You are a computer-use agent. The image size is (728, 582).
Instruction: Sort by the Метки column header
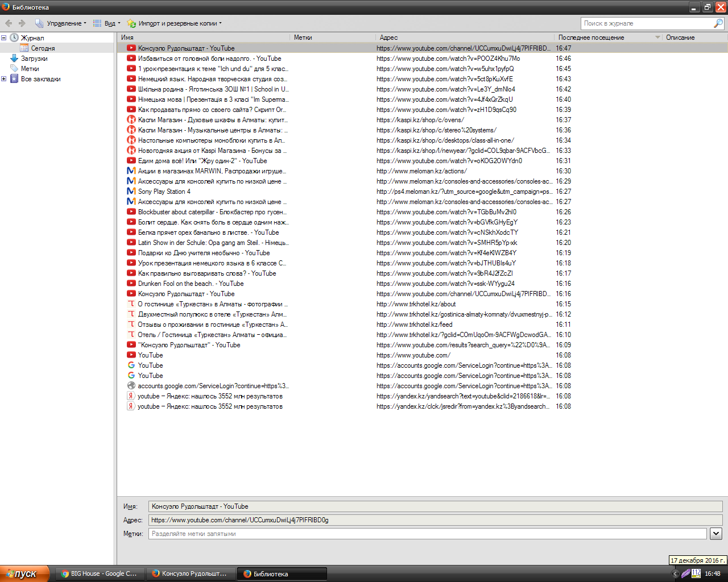tap(333, 38)
